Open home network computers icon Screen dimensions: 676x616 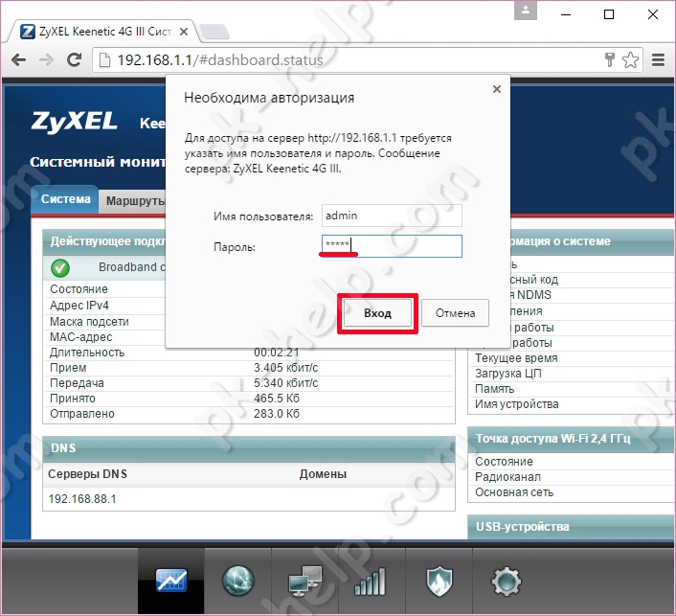point(305,581)
